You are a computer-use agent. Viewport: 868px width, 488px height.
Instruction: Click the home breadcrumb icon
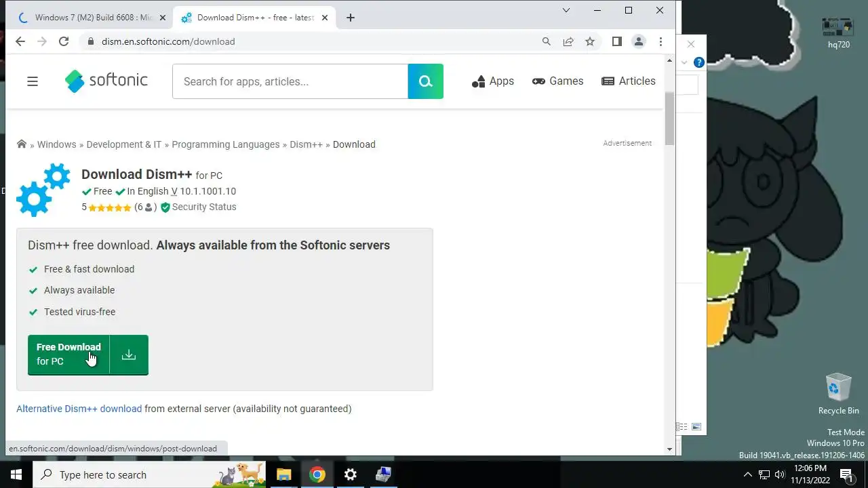click(22, 144)
